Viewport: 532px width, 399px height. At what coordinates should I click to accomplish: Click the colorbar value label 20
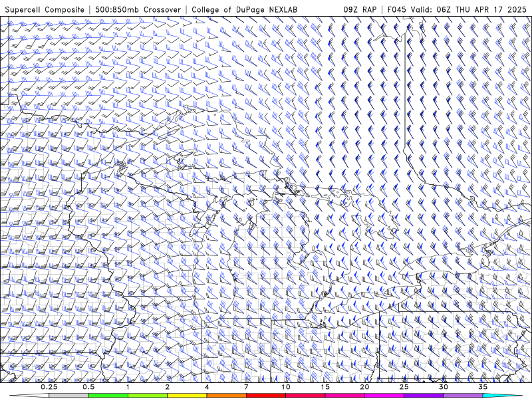(x=364, y=387)
